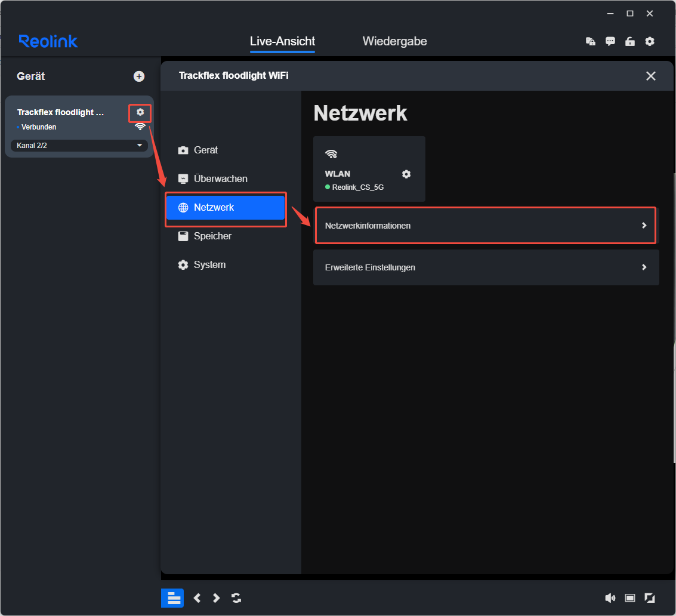
Task: Add a new device with plus icon
Action: point(139,76)
